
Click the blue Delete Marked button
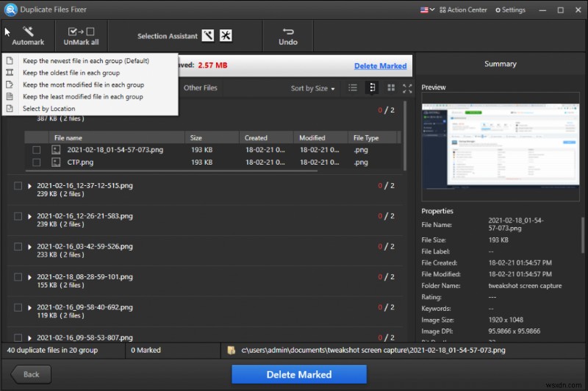pos(299,375)
